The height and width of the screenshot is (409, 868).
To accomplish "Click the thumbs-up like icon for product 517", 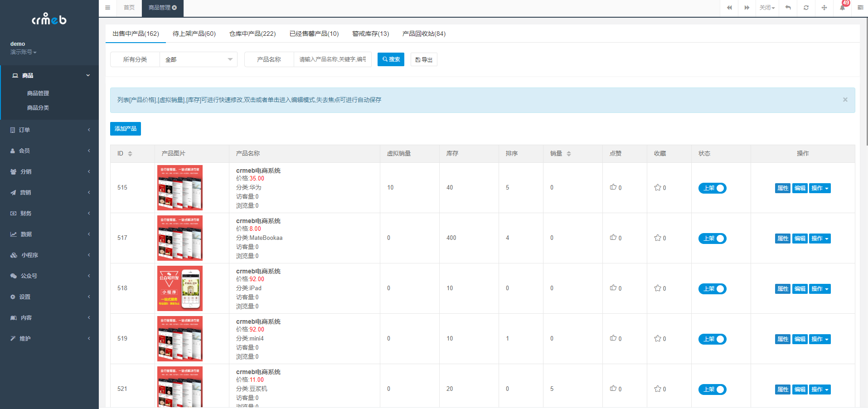I will [x=613, y=238].
